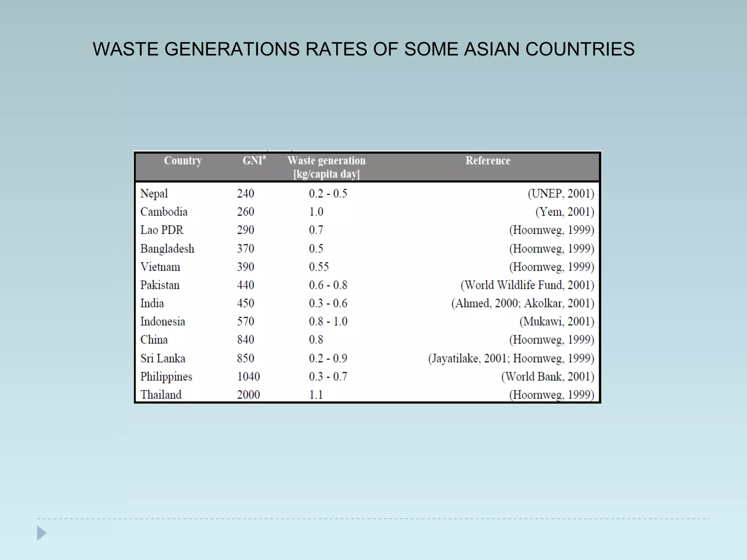The height and width of the screenshot is (560, 747).
Task: Click the (World Bank, 2001) reference
Action: [x=548, y=377]
